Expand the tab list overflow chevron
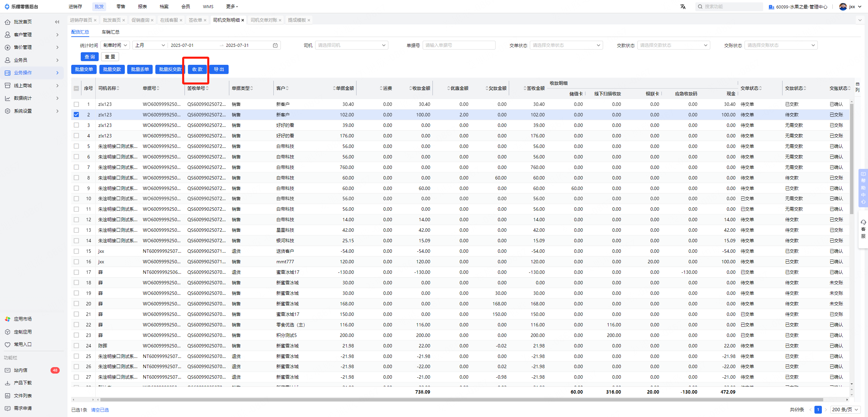Viewport: 868px width, 417px height. point(860,20)
